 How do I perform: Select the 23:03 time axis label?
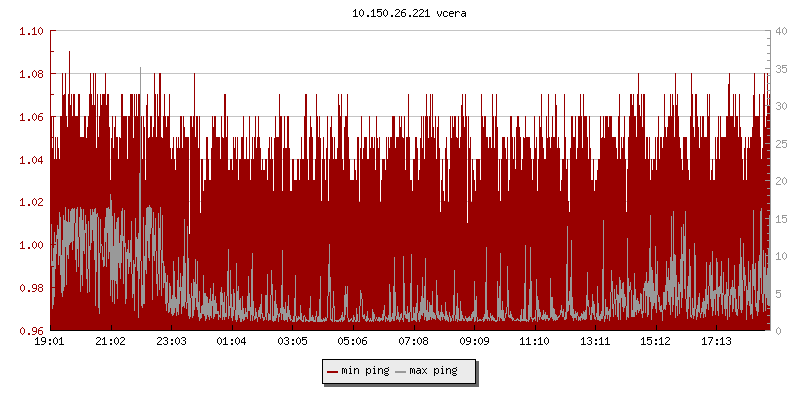click(171, 342)
